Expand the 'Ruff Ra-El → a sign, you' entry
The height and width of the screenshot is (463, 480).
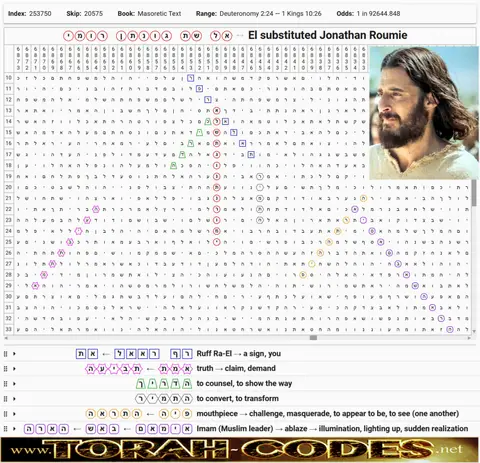click(14, 354)
